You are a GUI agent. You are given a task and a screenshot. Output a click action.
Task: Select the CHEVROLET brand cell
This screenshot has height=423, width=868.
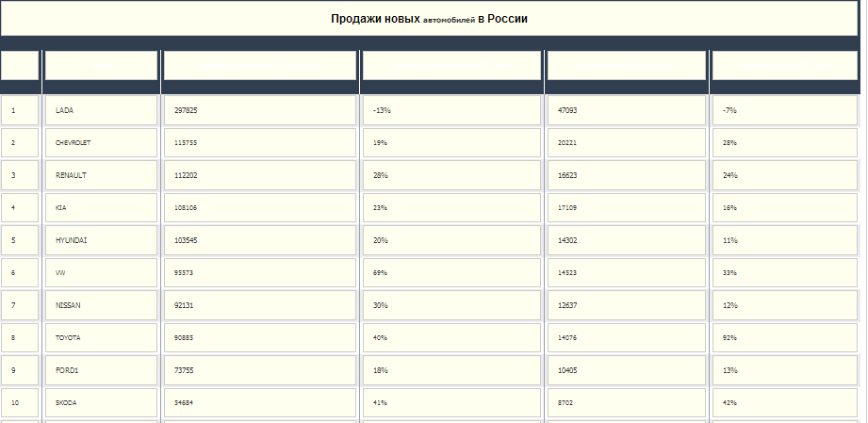click(101, 143)
